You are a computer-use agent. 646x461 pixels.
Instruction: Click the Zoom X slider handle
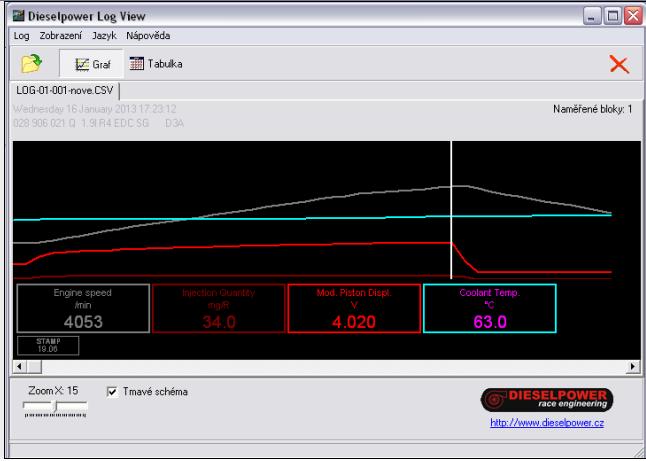[56, 407]
